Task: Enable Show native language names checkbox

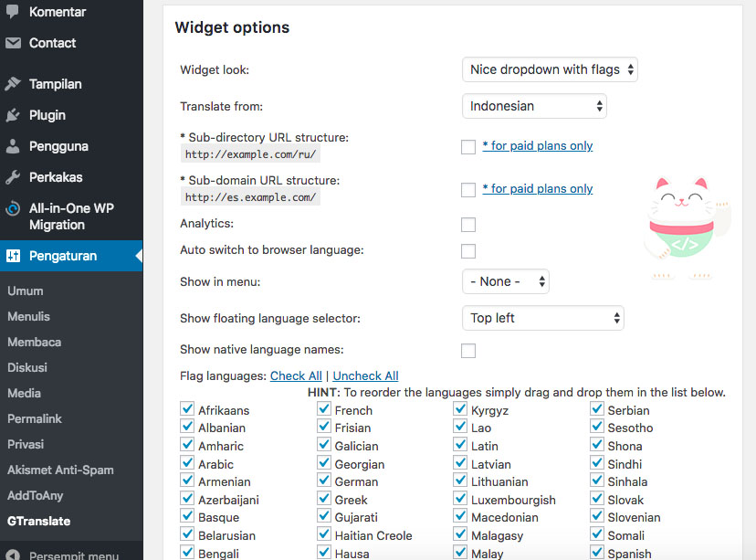Action: (468, 351)
